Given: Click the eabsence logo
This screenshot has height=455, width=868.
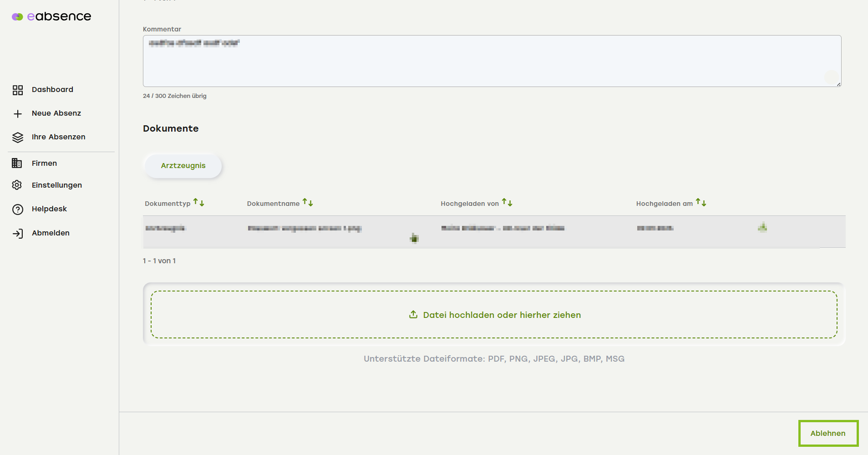Looking at the screenshot, I should (x=51, y=17).
